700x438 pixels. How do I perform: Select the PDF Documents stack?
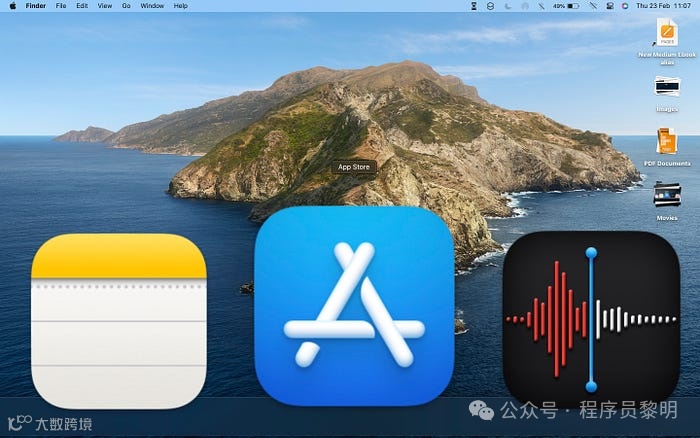[x=667, y=147]
